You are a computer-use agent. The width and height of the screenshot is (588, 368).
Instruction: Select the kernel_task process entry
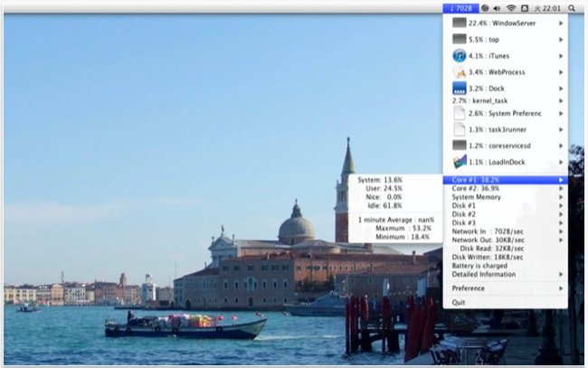pos(479,101)
